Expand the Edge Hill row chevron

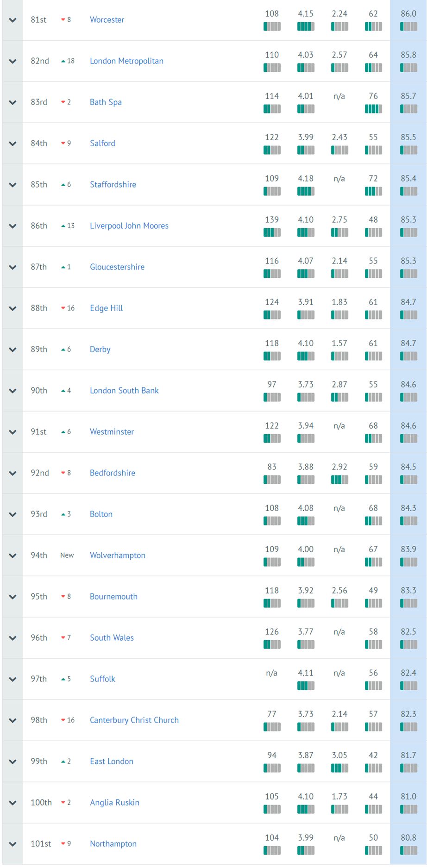(13, 308)
